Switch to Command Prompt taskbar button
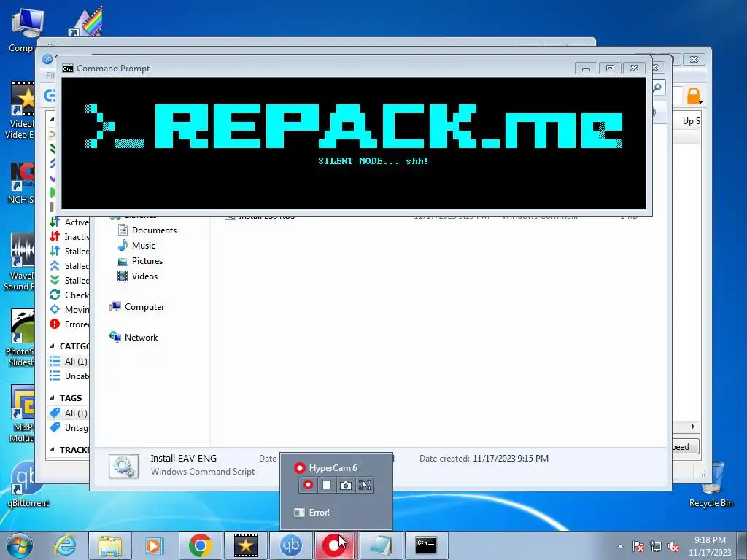Screen dimensions: 747x560 (426, 545)
